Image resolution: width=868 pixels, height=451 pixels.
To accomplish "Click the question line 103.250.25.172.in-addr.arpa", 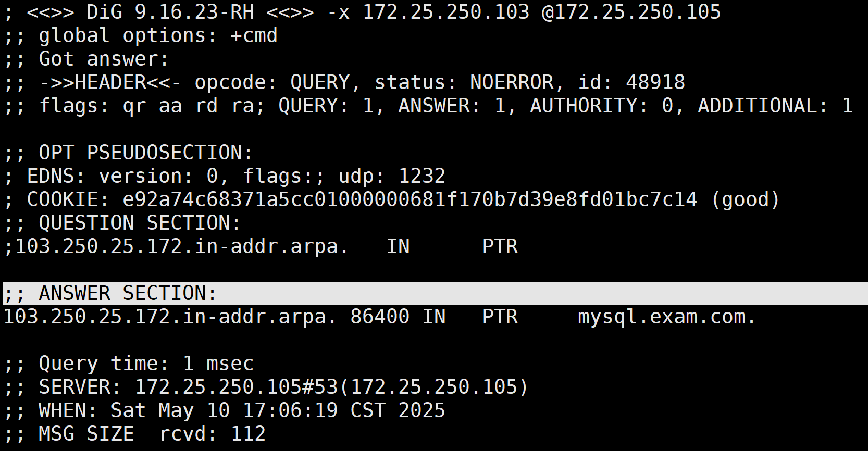I will pos(176,246).
